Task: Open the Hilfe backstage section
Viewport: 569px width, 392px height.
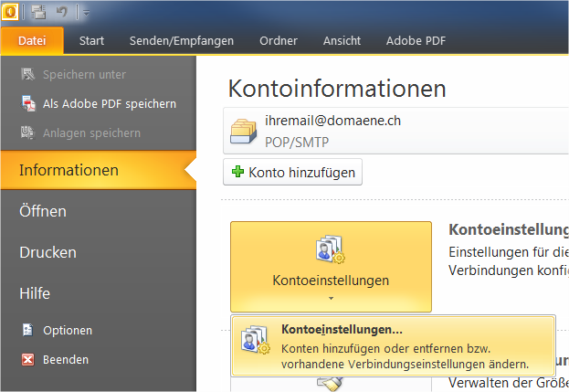Action: [x=35, y=293]
